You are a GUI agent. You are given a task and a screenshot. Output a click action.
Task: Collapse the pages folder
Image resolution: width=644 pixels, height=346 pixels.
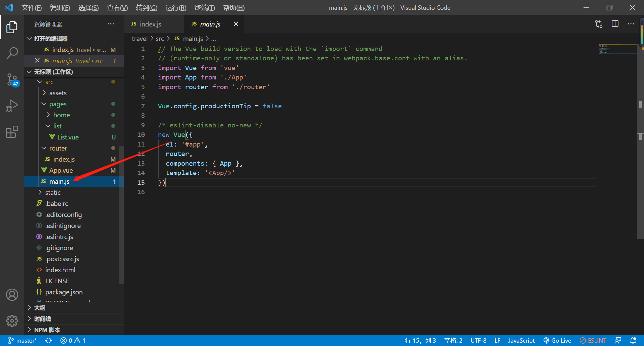(74, 104)
